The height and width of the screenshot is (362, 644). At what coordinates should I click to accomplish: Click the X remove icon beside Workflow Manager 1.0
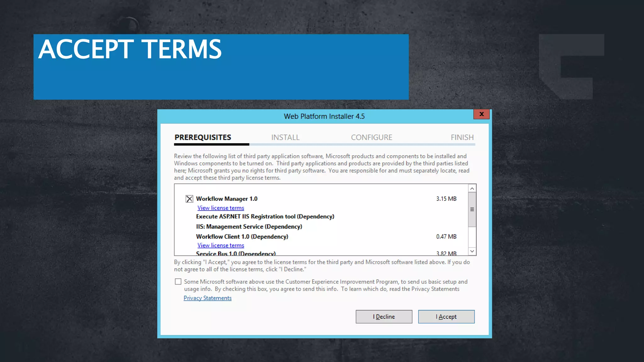pos(189,199)
